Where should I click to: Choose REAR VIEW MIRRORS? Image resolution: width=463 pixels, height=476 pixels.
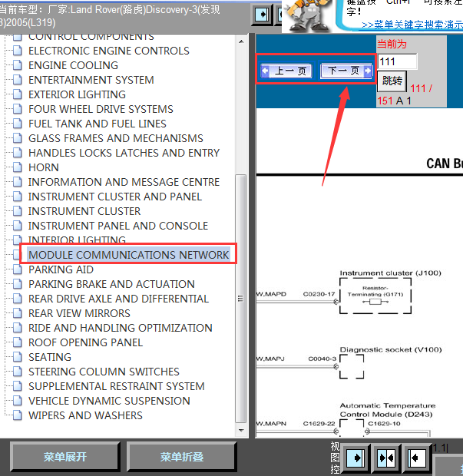tap(79, 313)
